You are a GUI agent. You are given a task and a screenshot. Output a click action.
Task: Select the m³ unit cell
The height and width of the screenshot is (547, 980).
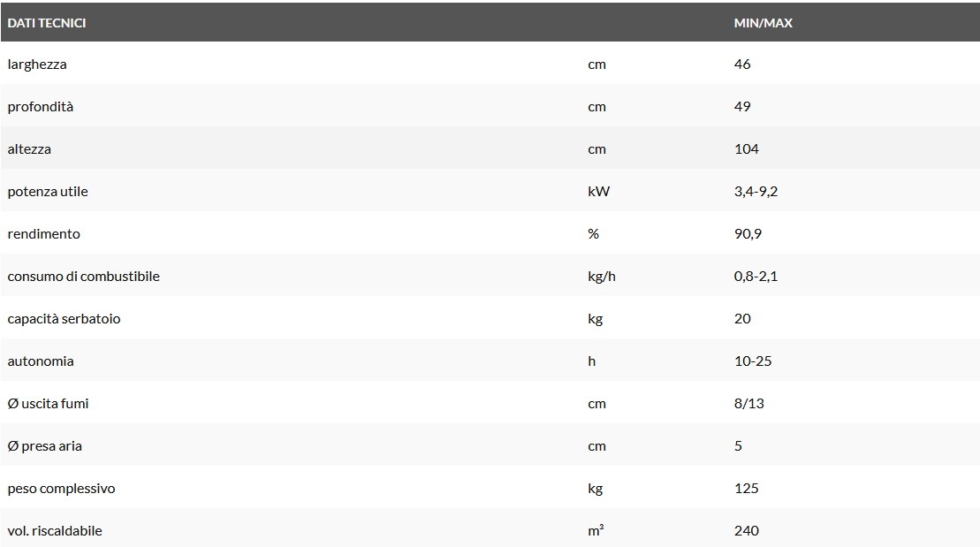pyautogui.click(x=596, y=531)
